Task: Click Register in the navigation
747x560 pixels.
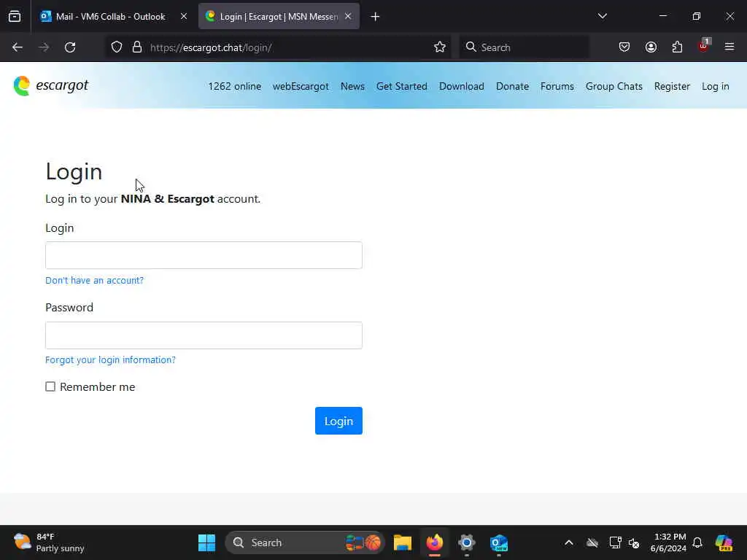Action: pos(672,86)
